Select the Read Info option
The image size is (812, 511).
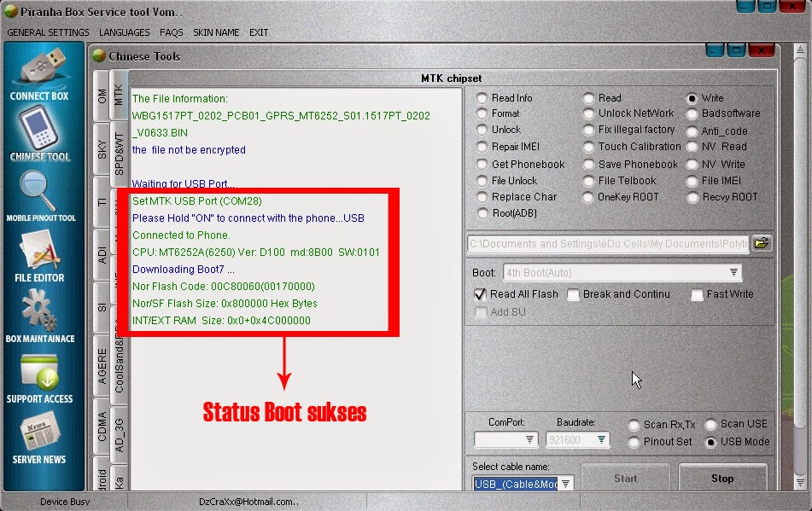point(482,98)
